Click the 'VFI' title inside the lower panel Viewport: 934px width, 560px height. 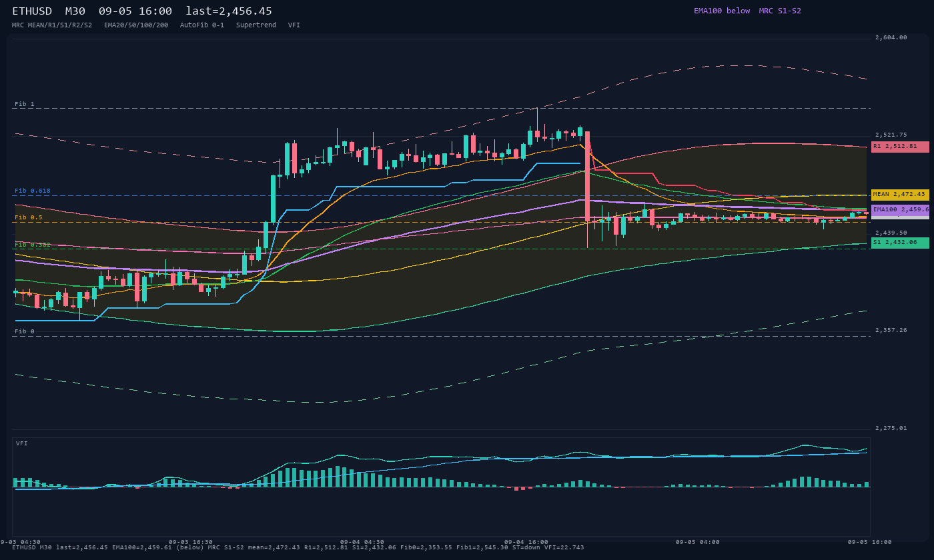(x=22, y=444)
